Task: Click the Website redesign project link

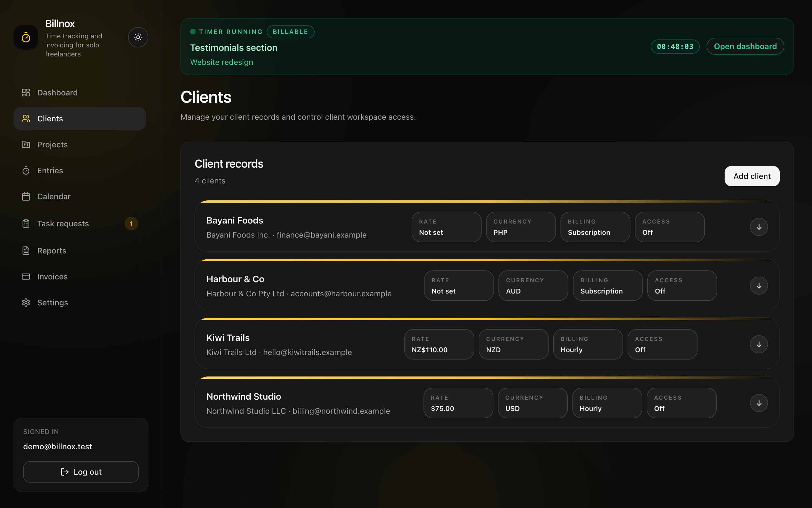Action: tap(222, 62)
